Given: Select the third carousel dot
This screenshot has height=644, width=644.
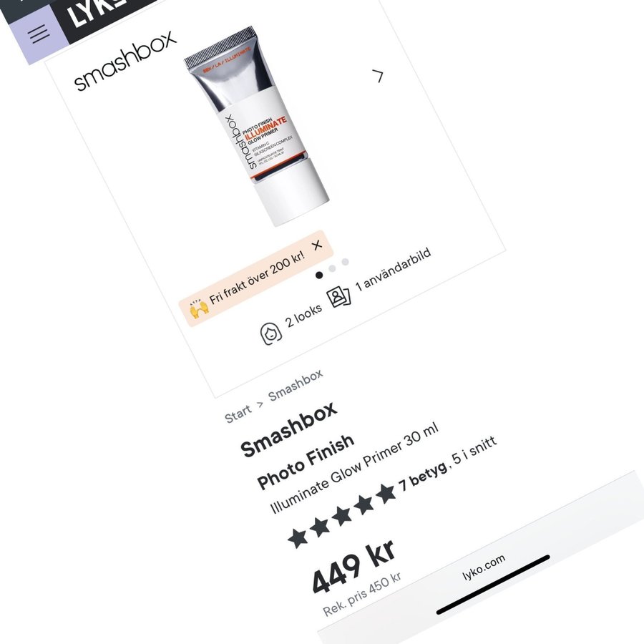Looking at the screenshot, I should click(x=346, y=262).
